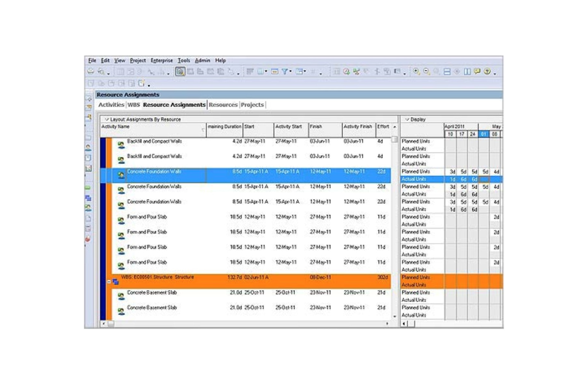Open the Layout: Assignments By Resource options
Screen dimensions: 588x384
143,119
